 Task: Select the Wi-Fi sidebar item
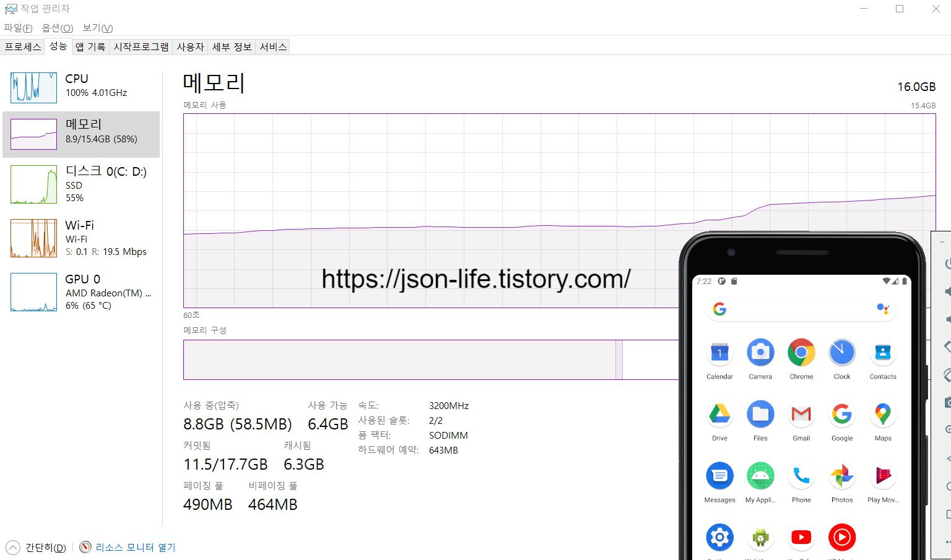pyautogui.click(x=81, y=238)
